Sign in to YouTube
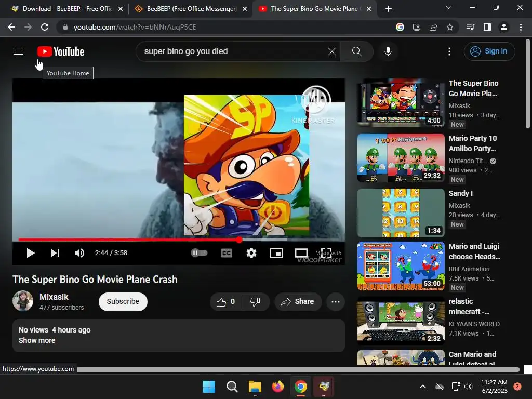Screen dimensions: 532x399 [489, 51]
